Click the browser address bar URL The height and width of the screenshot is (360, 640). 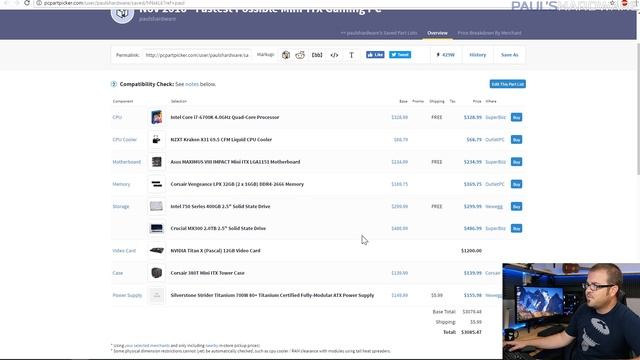(114, 3)
